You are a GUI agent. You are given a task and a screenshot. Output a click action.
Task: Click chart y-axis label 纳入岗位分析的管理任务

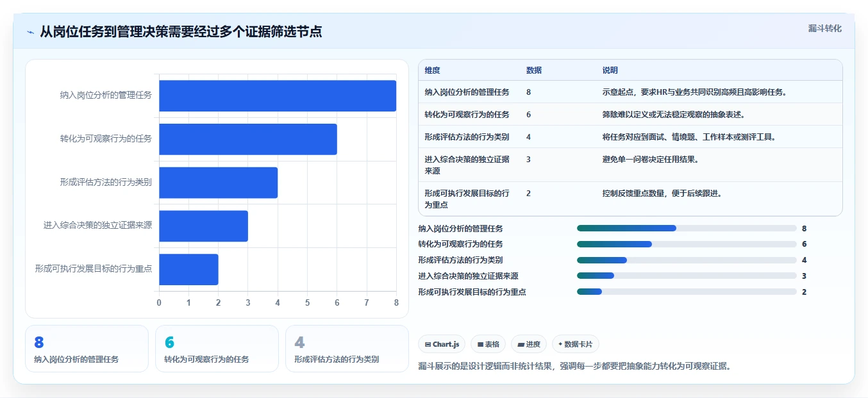click(x=106, y=95)
